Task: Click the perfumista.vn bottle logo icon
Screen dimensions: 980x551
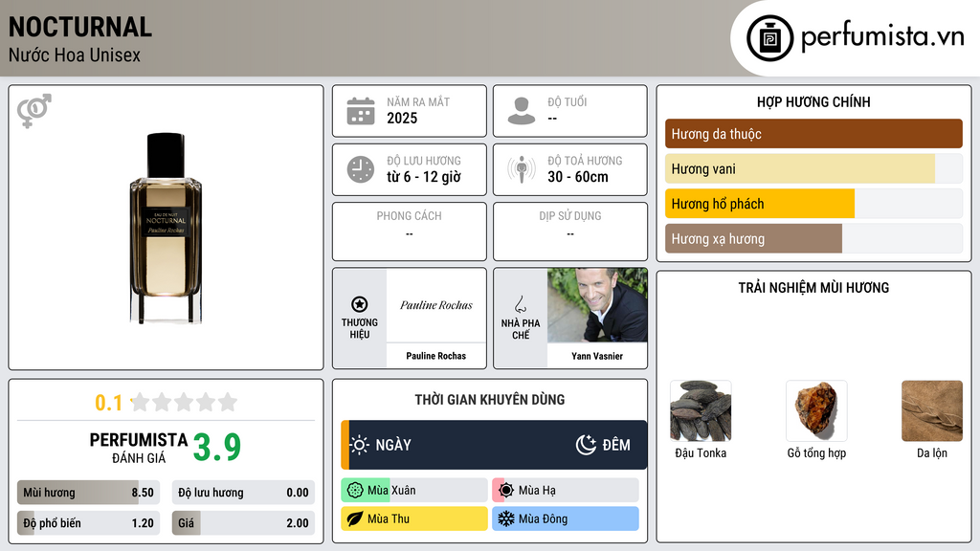Action: pyautogui.click(x=769, y=38)
